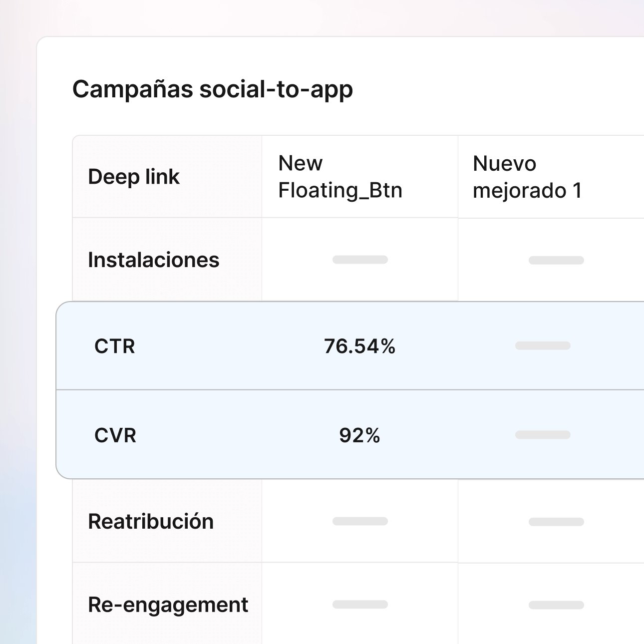
Task: Click CTR placeholder under Nuevo mejorado 1
Action: click(x=543, y=345)
